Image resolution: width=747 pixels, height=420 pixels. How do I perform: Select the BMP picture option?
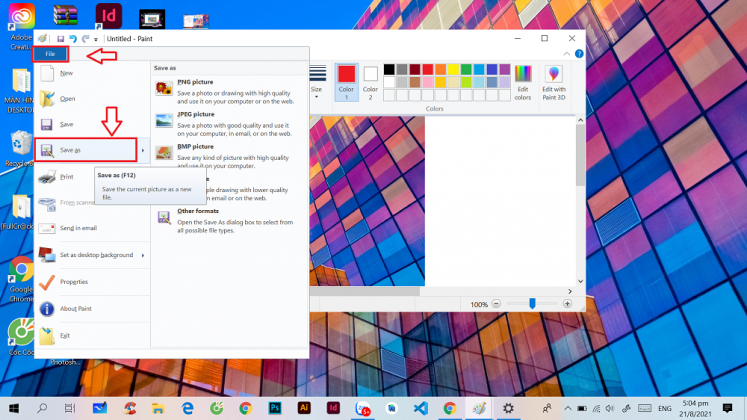(x=196, y=147)
